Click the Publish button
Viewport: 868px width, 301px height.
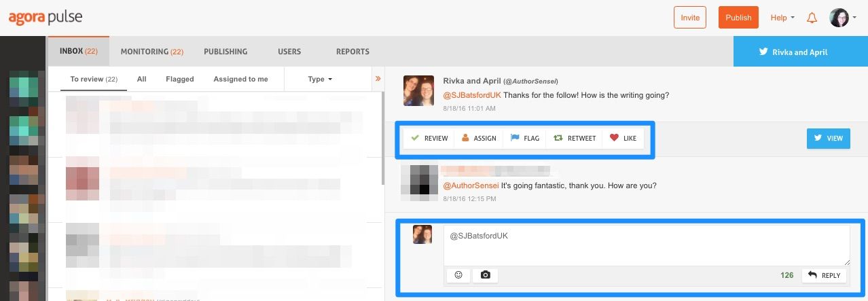[738, 18]
